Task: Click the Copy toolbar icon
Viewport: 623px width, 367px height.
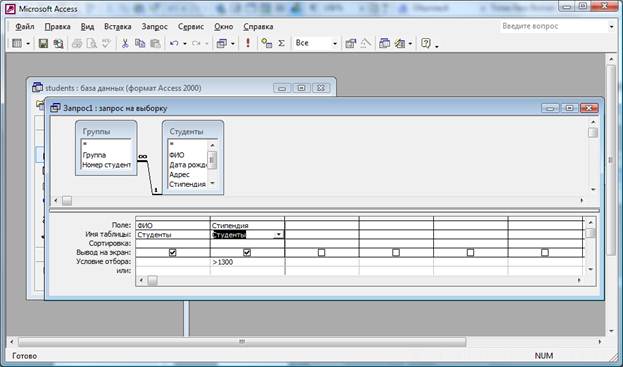Action: point(140,43)
